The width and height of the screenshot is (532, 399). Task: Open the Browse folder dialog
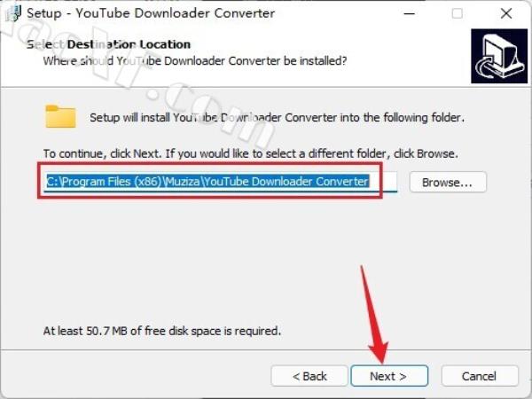coord(448,182)
